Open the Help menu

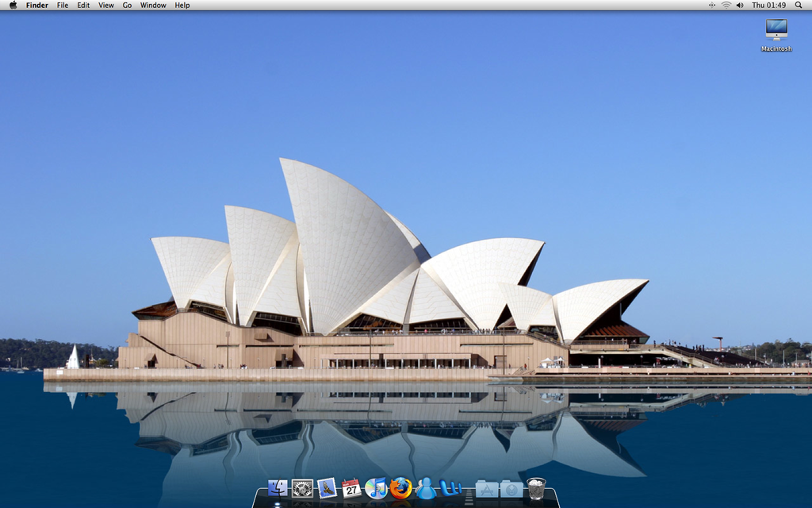[x=182, y=6]
